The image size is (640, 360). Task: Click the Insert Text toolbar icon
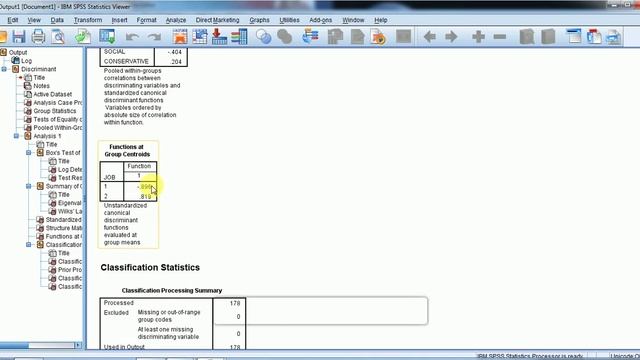click(x=613, y=37)
